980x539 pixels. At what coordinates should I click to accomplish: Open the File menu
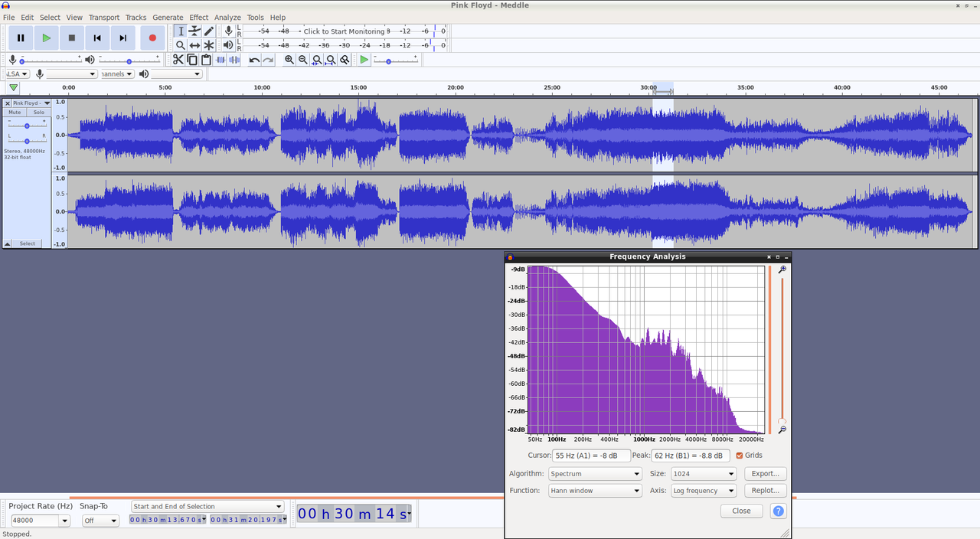pos(9,17)
